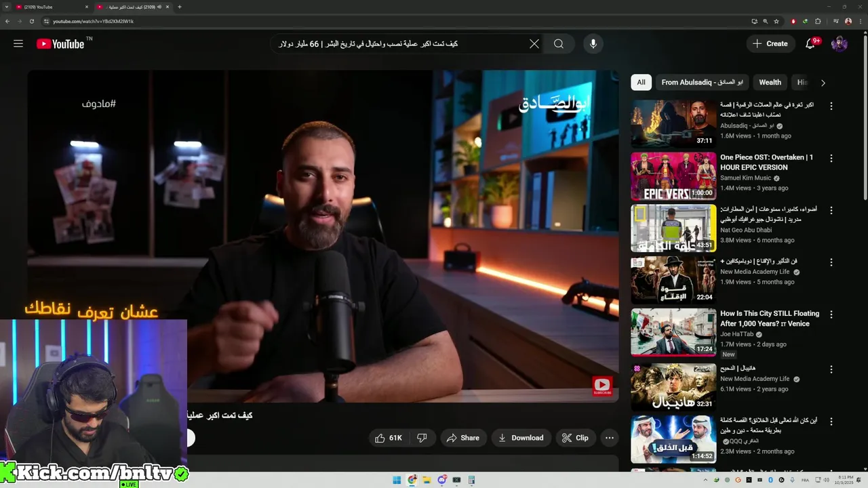Go back in browser
Screen dimensions: 868x488
pos(7,21)
